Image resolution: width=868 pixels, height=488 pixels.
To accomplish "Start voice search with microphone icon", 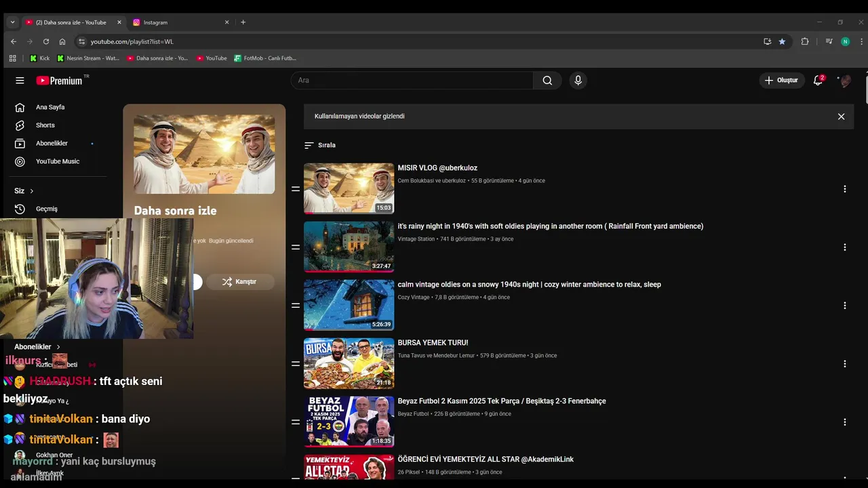I will [x=578, y=80].
